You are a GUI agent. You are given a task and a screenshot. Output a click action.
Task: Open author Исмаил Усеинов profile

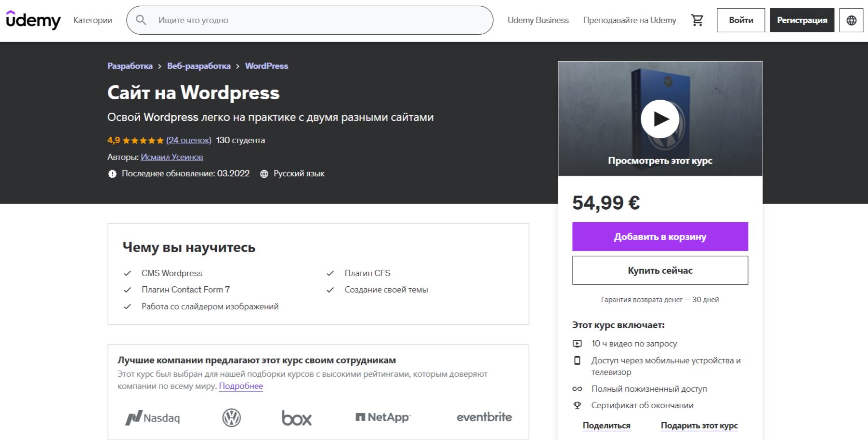pos(172,157)
